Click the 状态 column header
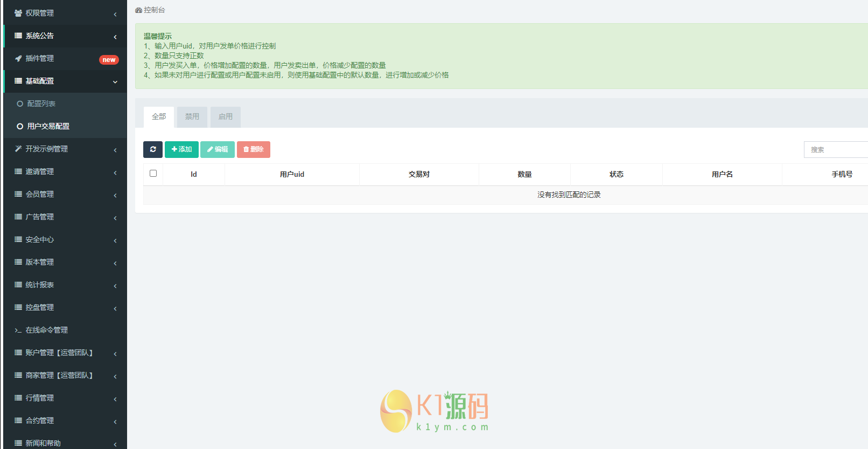 [x=617, y=174]
